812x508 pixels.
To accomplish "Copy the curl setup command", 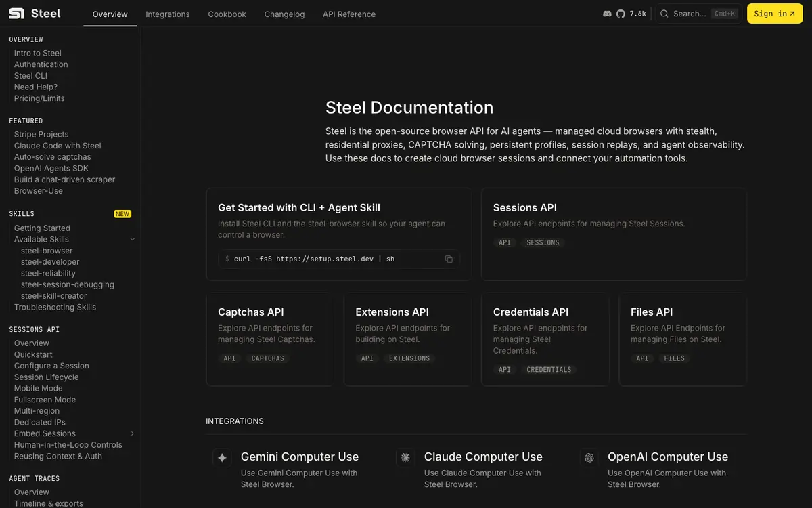I will tap(449, 259).
